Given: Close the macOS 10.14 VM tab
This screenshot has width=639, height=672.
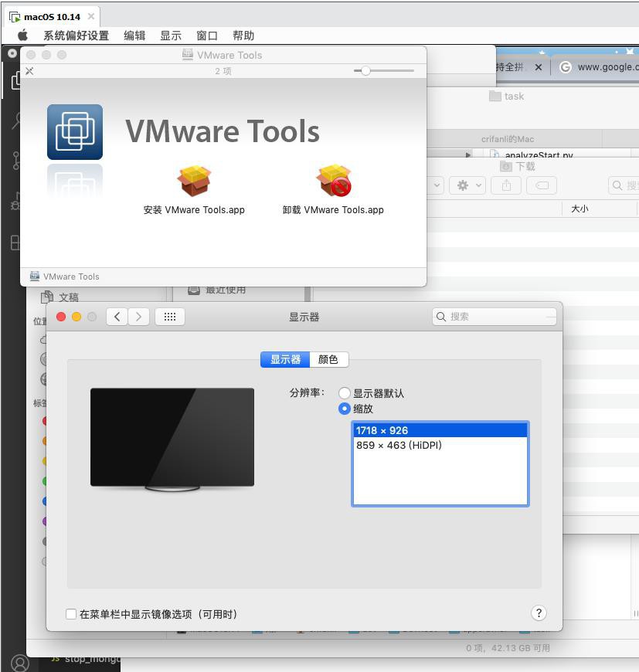Looking at the screenshot, I should 91,16.
